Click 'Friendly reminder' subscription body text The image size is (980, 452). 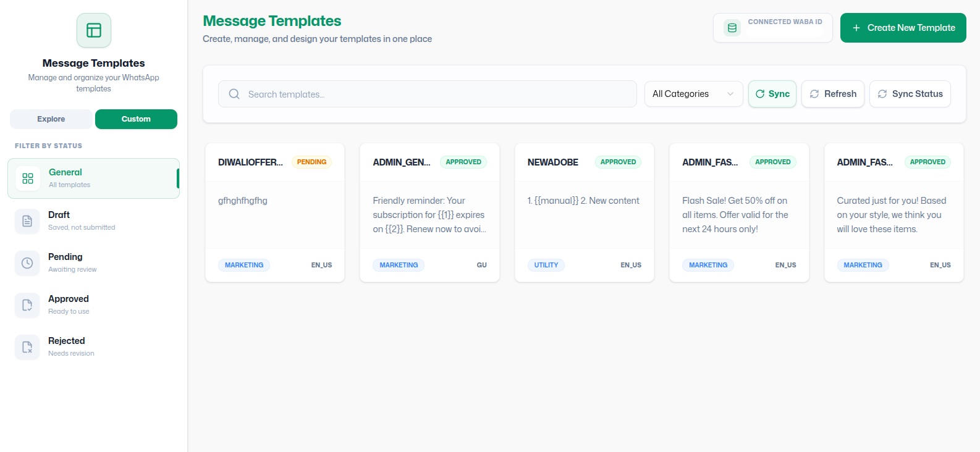pyautogui.click(x=429, y=215)
